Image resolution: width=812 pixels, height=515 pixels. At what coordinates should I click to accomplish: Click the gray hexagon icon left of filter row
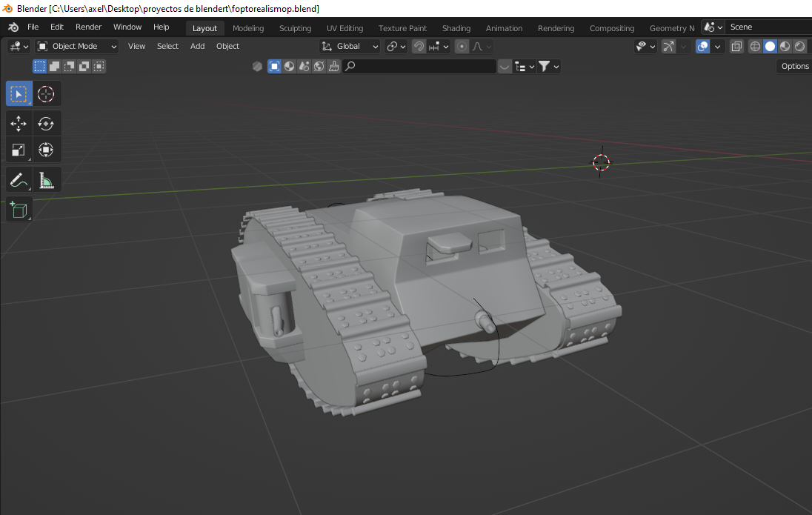tap(257, 66)
